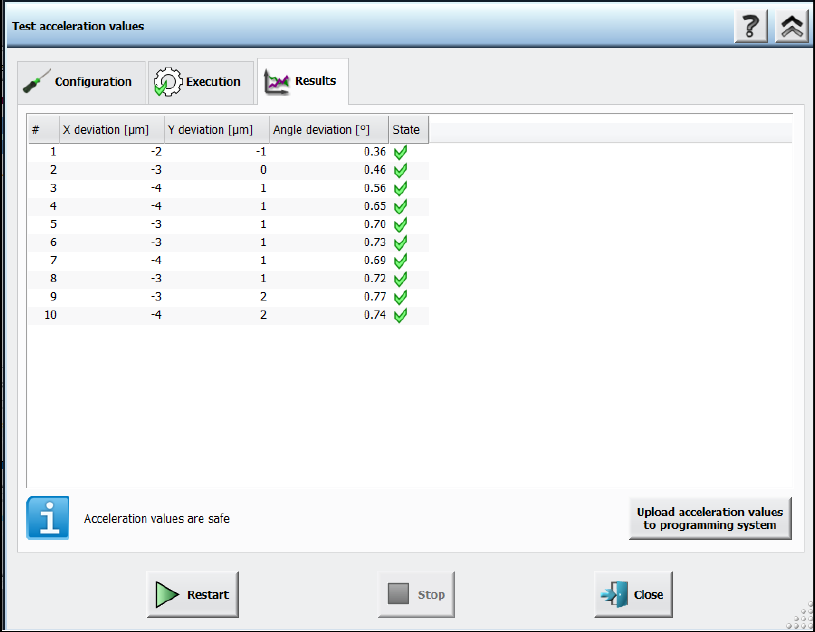Open help with the question mark icon
Screen dimensions: 815x632
[x=751, y=26]
